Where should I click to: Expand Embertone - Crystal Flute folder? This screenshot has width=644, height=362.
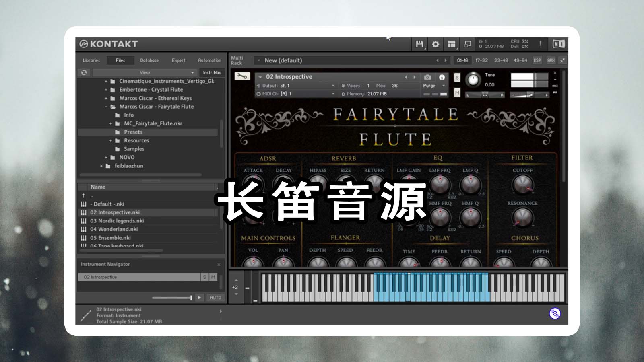(x=106, y=90)
